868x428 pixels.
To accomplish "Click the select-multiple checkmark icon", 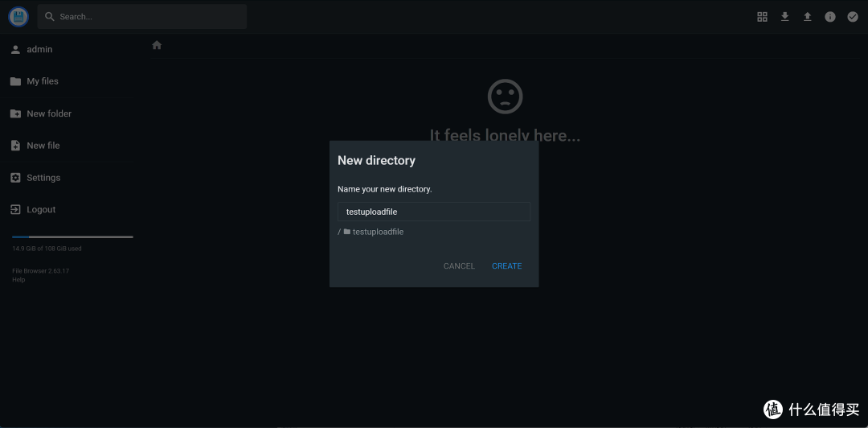I will tap(853, 17).
